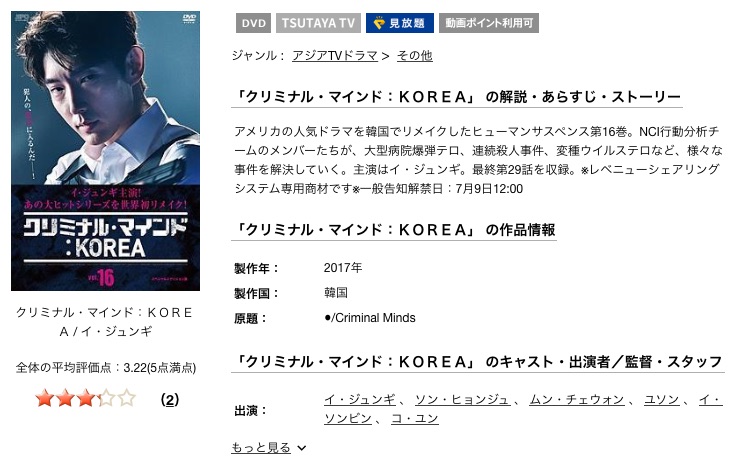Open the アジアTVドラマ genre link
This screenshot has width=741, height=461.
(335, 56)
